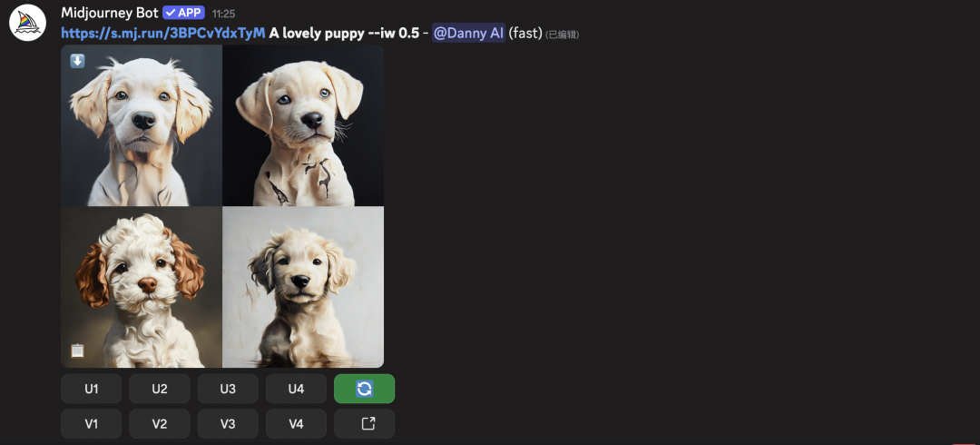980x445 pixels.
Task: Open image in browser via external-link icon
Action: point(365,424)
